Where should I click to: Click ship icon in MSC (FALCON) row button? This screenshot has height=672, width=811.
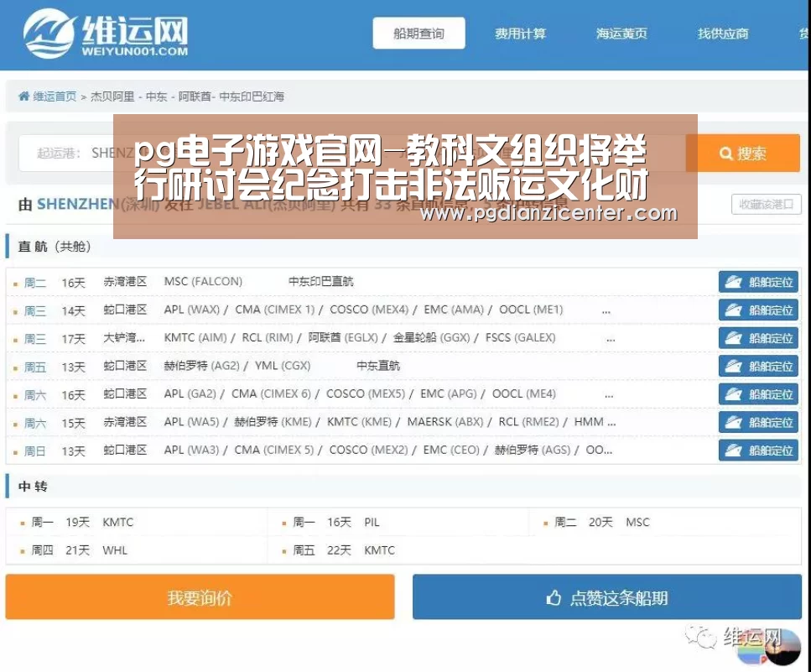click(x=733, y=282)
